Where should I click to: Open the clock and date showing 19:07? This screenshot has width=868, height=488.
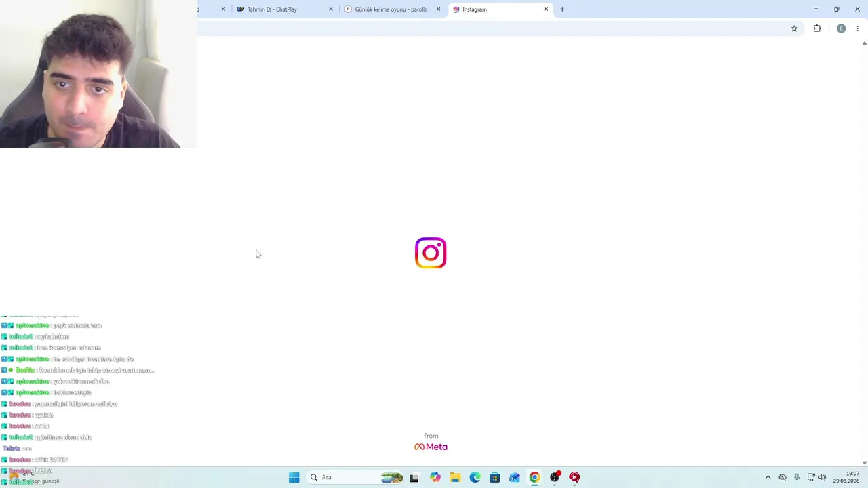pyautogui.click(x=846, y=477)
